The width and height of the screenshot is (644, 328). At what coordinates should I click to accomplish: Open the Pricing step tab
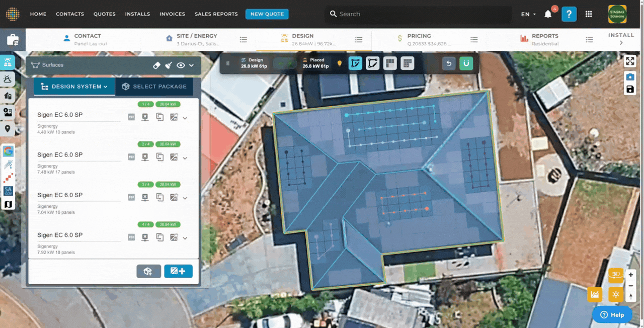(419, 39)
